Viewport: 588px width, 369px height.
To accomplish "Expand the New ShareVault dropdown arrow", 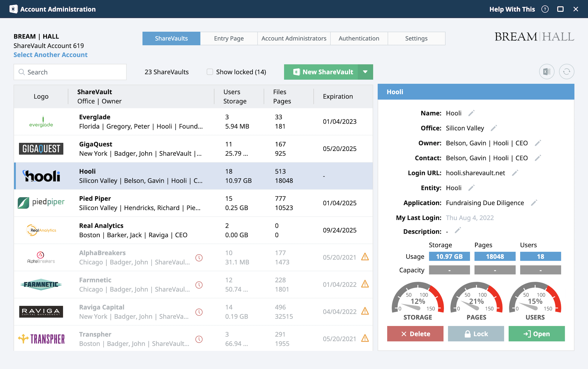I will 365,72.
